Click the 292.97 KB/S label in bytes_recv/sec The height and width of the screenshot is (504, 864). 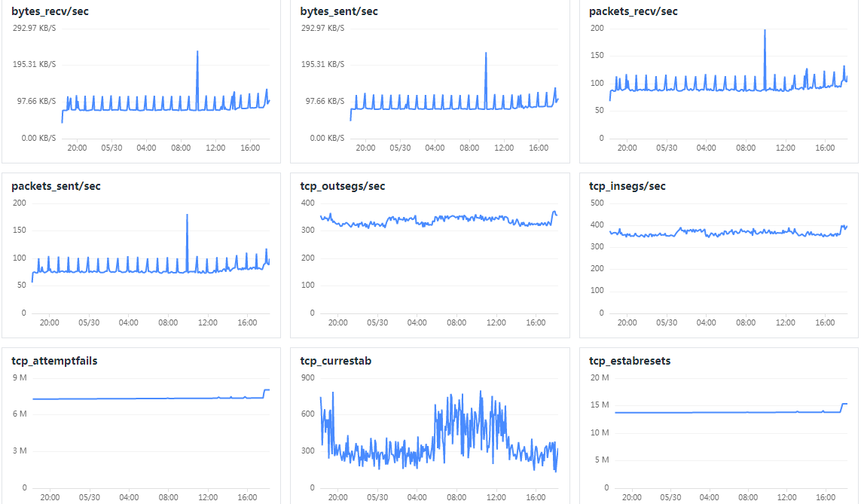coord(34,28)
